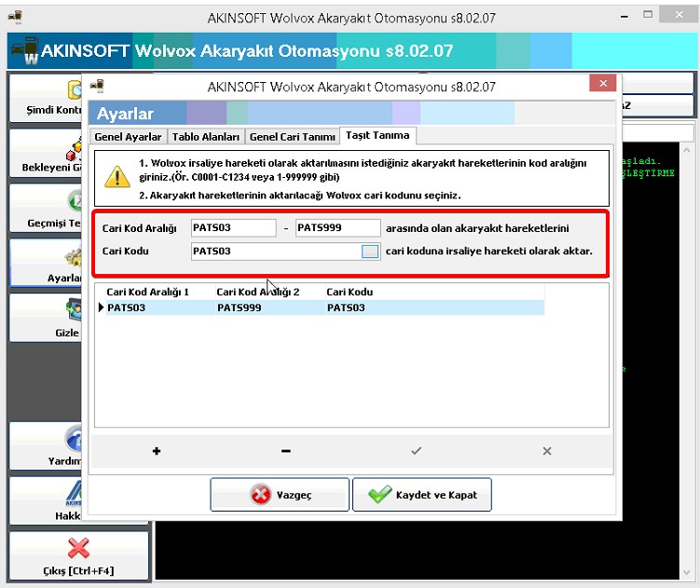This screenshot has height=588, width=700.
Task: Open the Tablo Alanları tab
Action: tap(206, 137)
